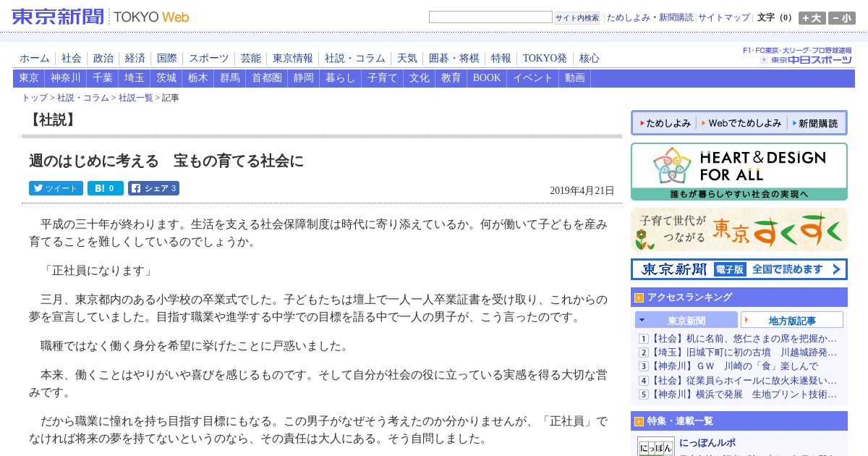Select BOOK in the blue bar
Screen dimensions: 868x456
coord(487,78)
